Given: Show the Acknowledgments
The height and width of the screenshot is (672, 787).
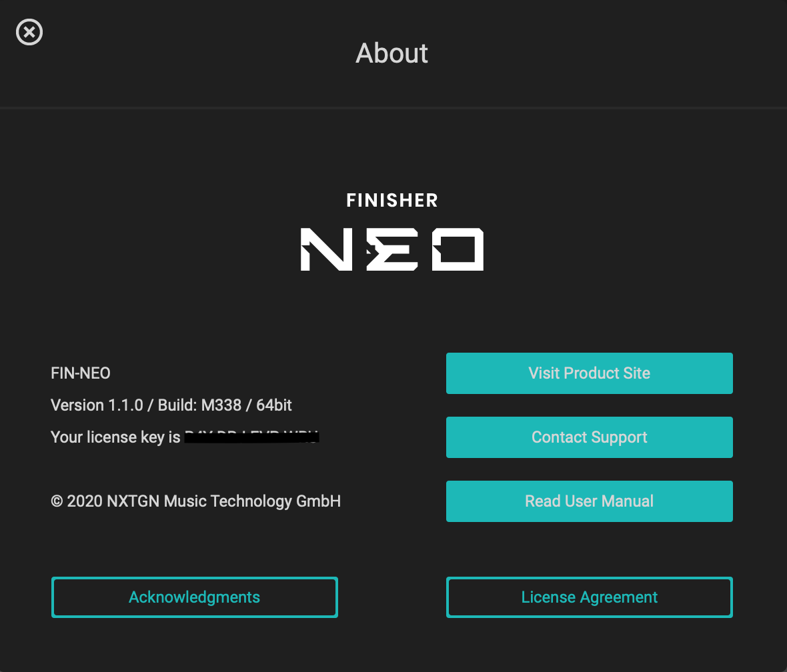Looking at the screenshot, I should click(194, 597).
